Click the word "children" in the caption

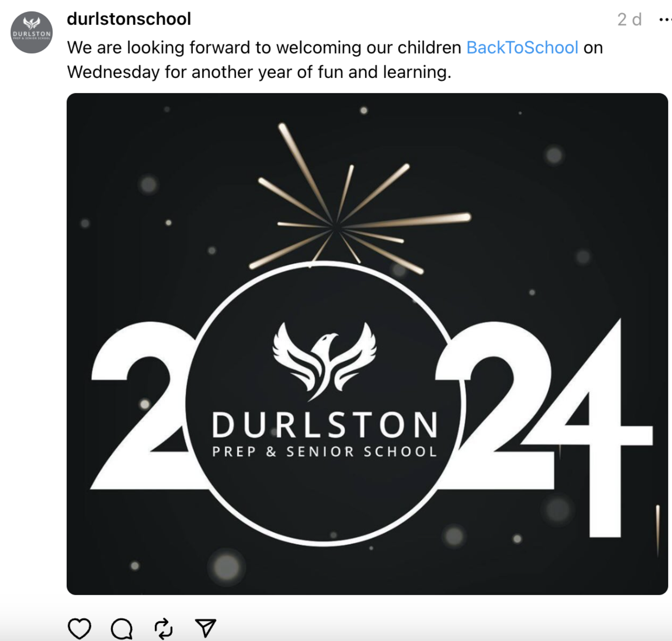coord(429,47)
